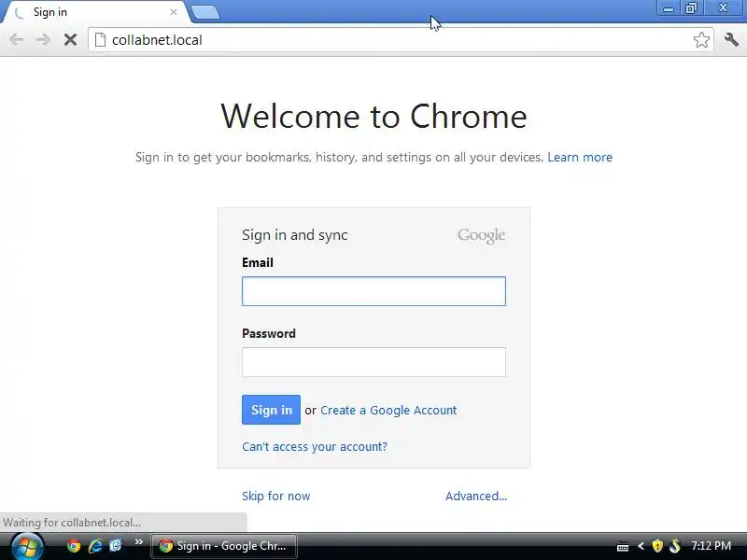This screenshot has width=747, height=560.
Task: Minimize the Chrome window
Action: pyautogui.click(x=669, y=8)
